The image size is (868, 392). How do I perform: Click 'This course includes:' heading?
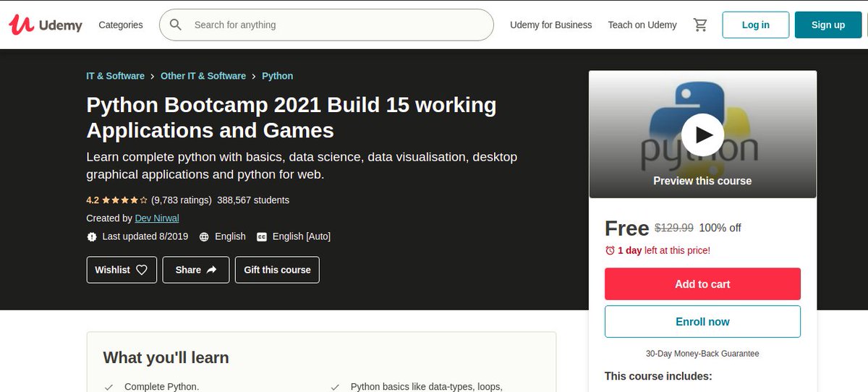pyautogui.click(x=658, y=376)
